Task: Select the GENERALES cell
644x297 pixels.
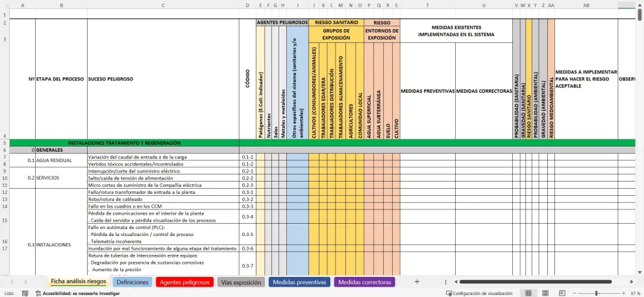Action: tap(61, 150)
